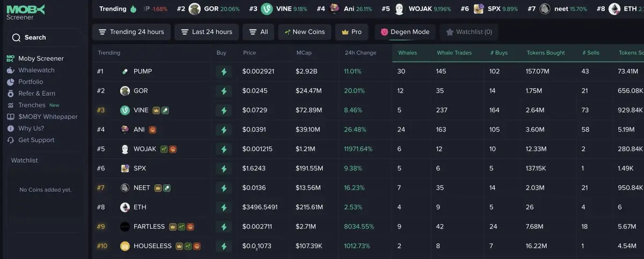
Task: Click the FARTLESS coin logo icon
Action: 125,227
